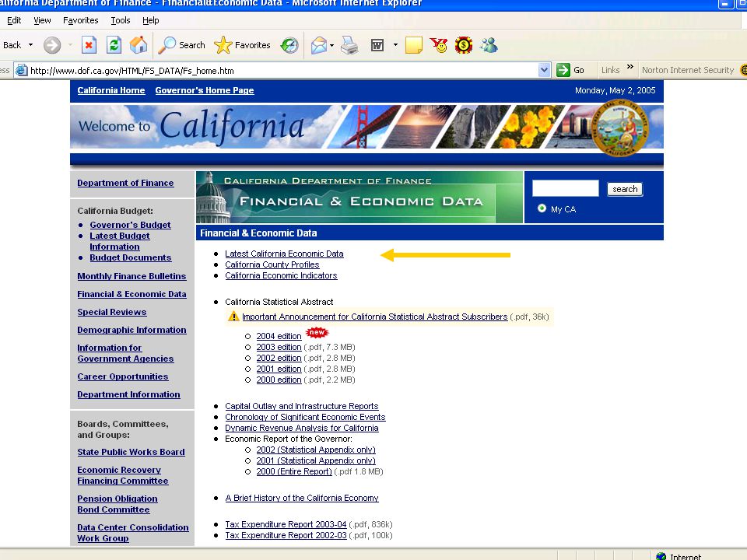Click the page icon in address bar

coord(22,71)
